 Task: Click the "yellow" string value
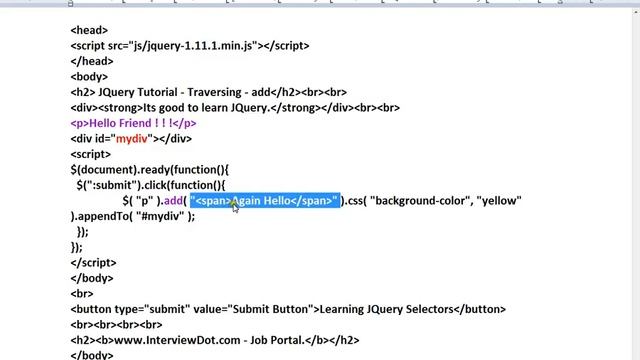pyautogui.click(x=499, y=201)
